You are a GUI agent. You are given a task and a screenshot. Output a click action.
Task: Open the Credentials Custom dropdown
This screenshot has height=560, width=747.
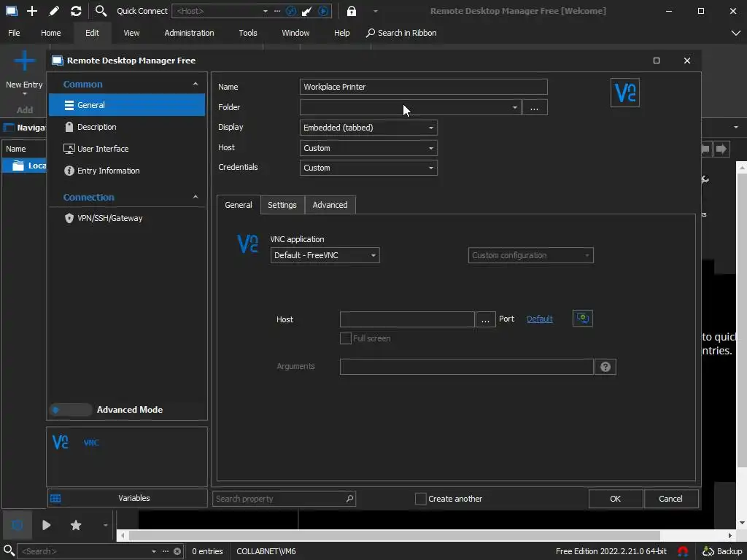(368, 168)
